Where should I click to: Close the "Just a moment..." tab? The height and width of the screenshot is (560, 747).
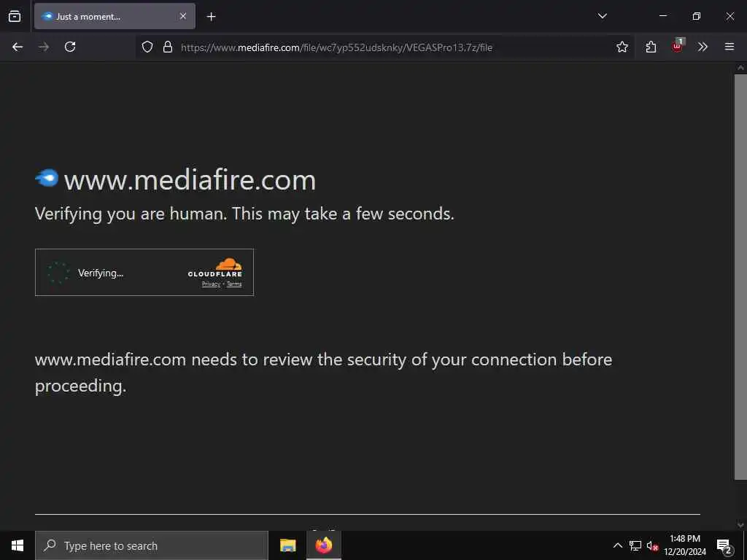click(x=183, y=16)
